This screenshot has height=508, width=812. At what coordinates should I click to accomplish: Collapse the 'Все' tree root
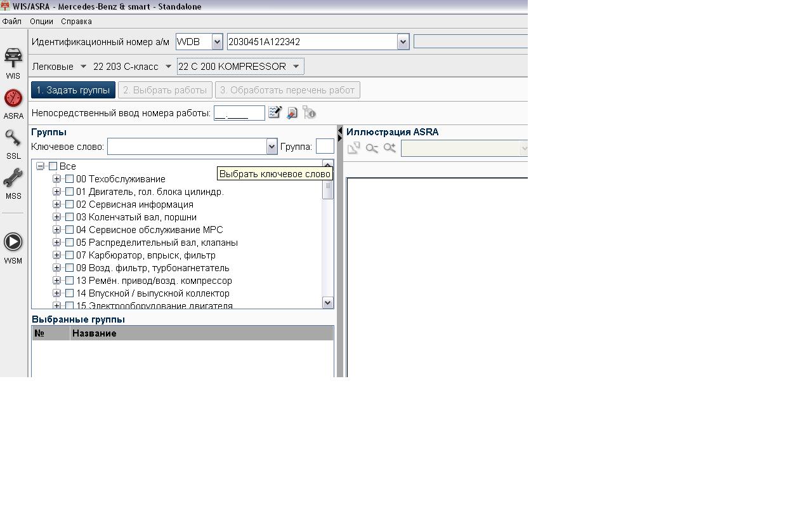point(40,166)
